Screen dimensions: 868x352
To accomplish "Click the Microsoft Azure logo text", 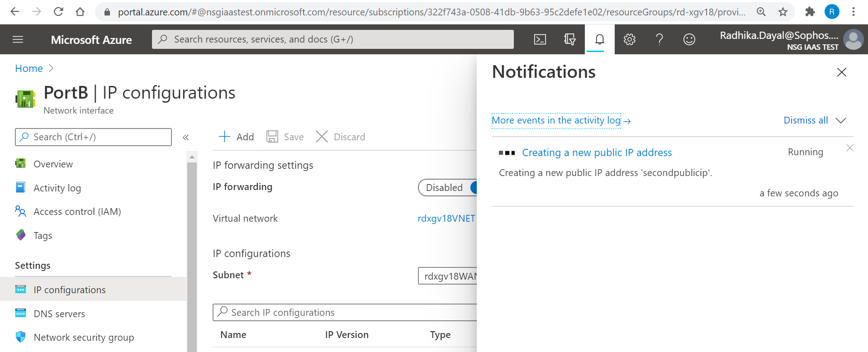I will click(x=91, y=40).
